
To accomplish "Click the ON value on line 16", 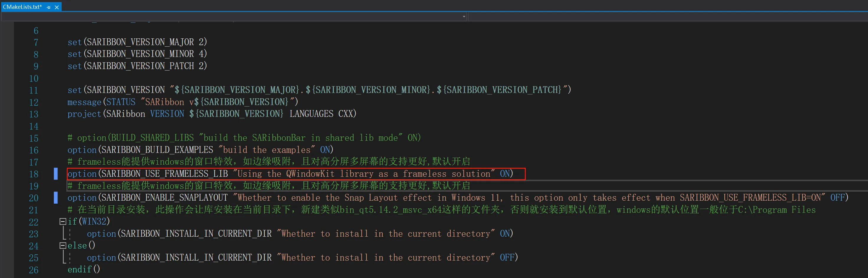I will 325,150.
